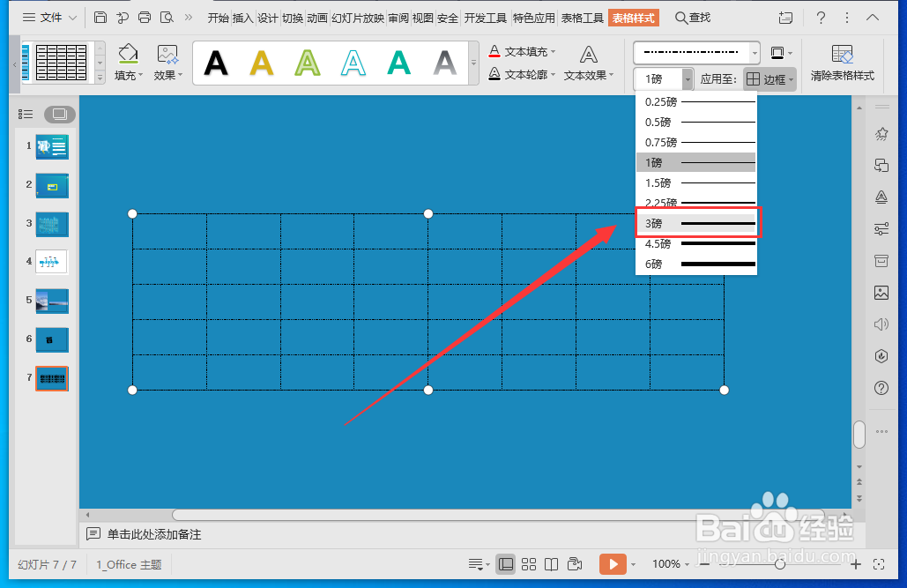Open the 100% zoom level dropdown
This screenshot has width=907, height=588.
pos(671,563)
